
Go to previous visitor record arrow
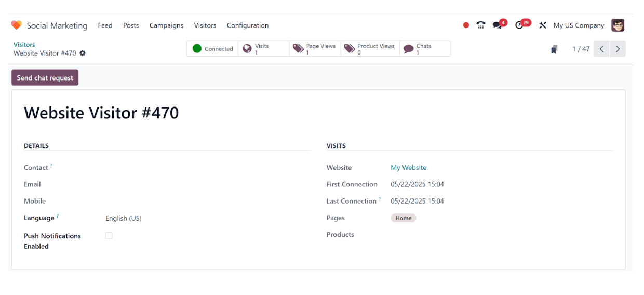(x=602, y=49)
